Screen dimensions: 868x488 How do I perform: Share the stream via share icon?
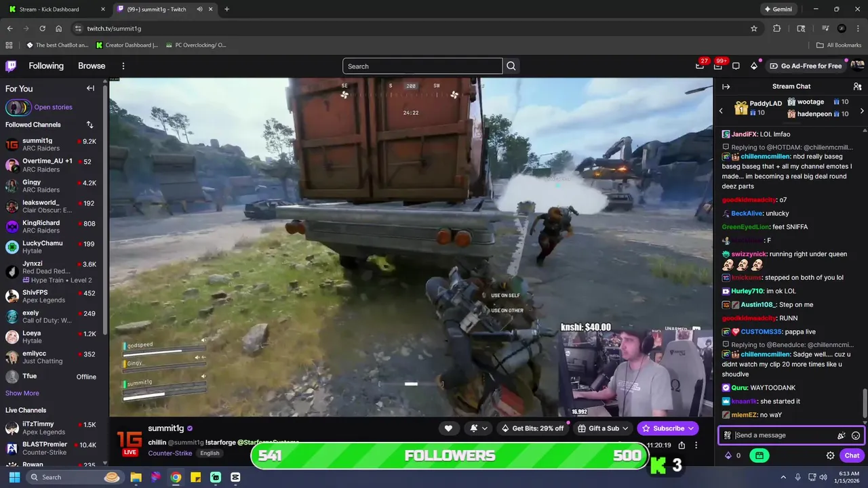[x=682, y=445]
